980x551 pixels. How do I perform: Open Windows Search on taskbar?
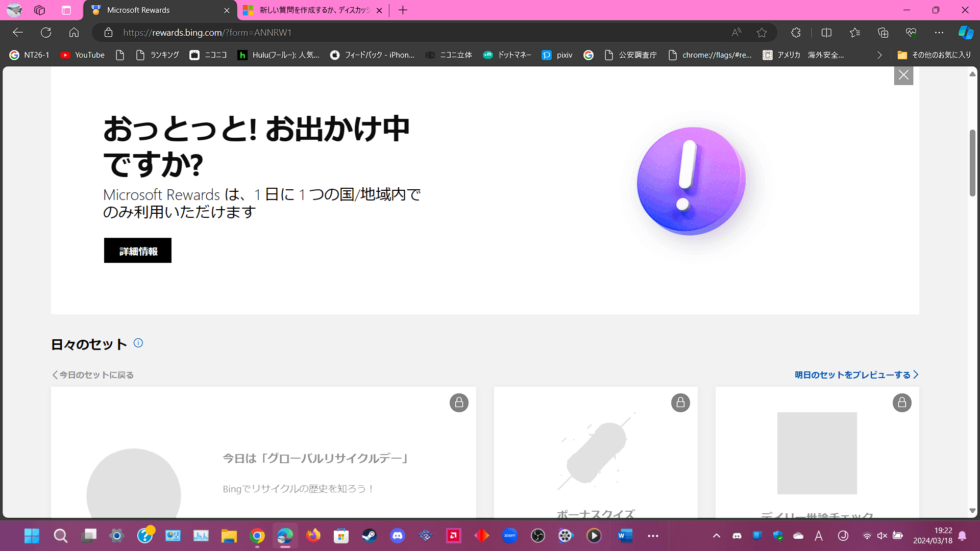[60, 536]
